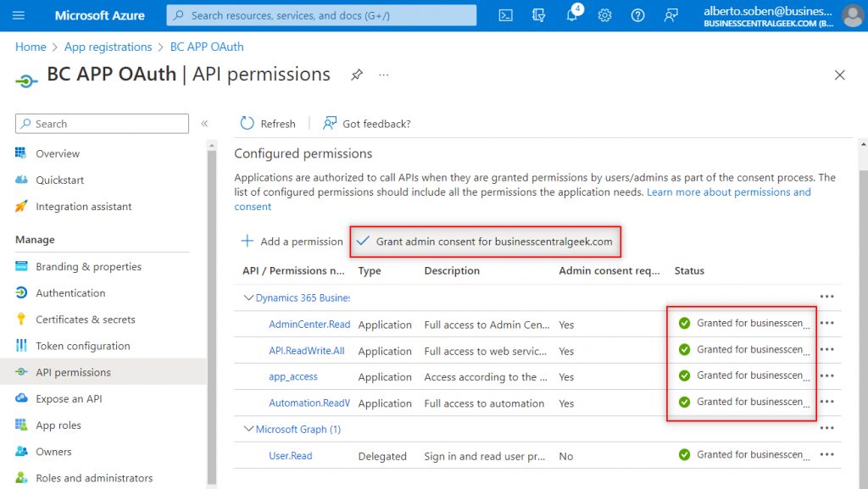The width and height of the screenshot is (868, 489).
Task: Open ellipsis menu for Microsoft Graph row
Action: [827, 428]
